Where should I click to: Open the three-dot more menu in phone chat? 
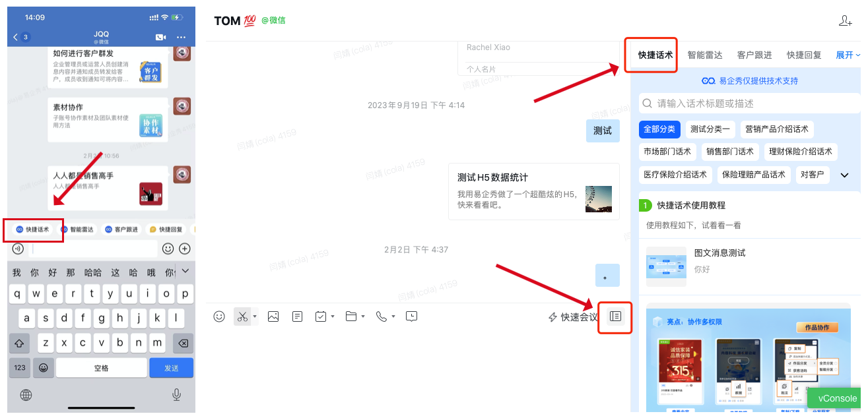tap(182, 37)
